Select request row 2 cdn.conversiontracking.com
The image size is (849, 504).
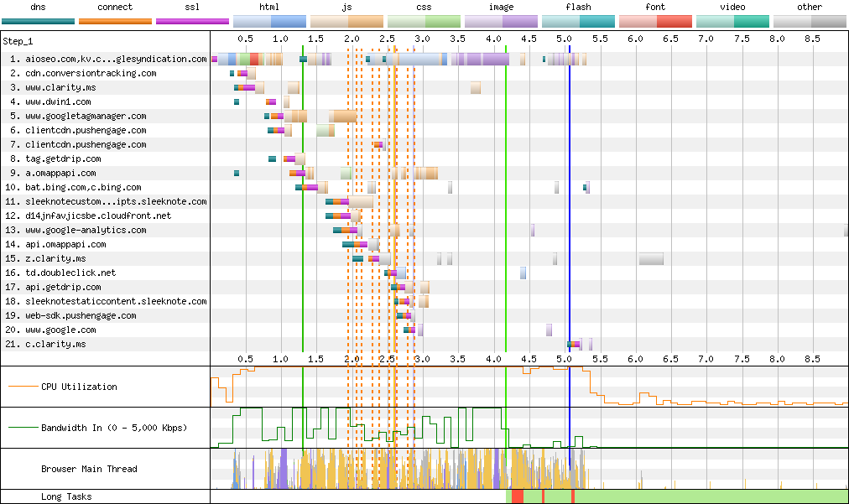pos(91,74)
